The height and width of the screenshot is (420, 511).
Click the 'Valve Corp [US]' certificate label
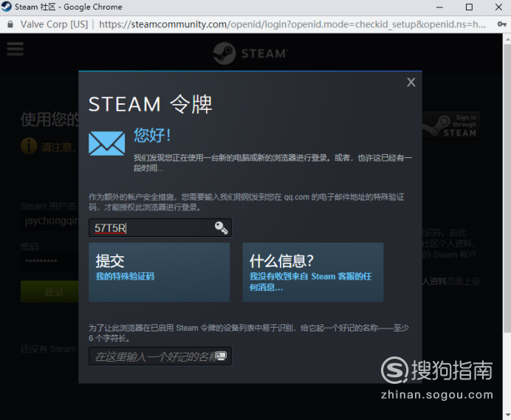54,24
